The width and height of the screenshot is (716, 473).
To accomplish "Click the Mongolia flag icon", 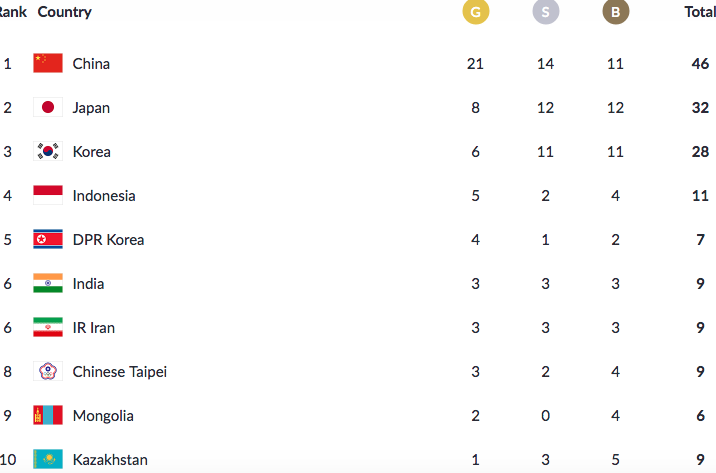I will point(48,415).
